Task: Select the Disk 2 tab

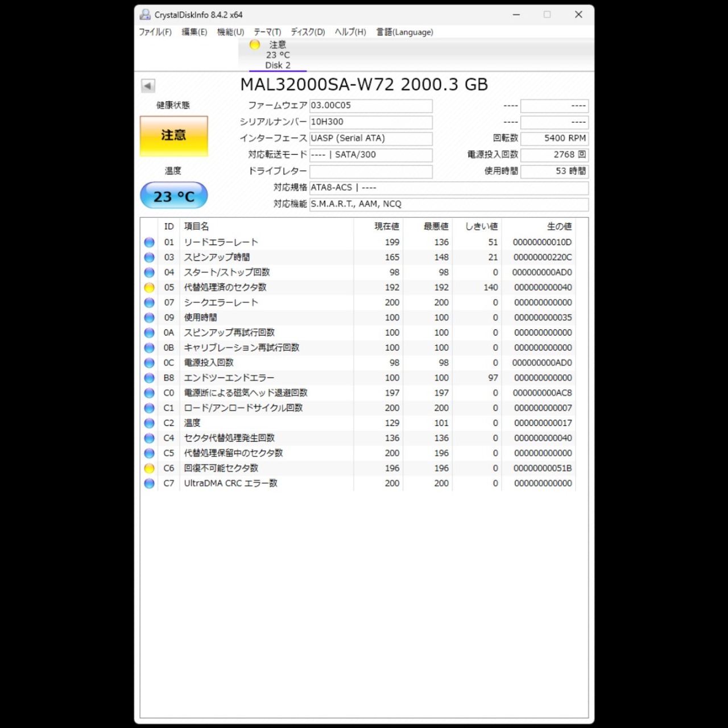Action: (278, 55)
